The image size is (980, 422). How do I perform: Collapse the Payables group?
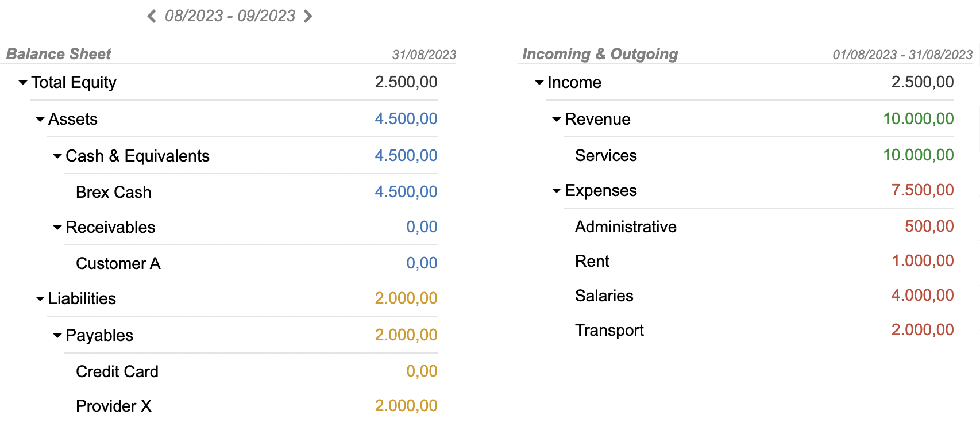pyautogui.click(x=56, y=335)
